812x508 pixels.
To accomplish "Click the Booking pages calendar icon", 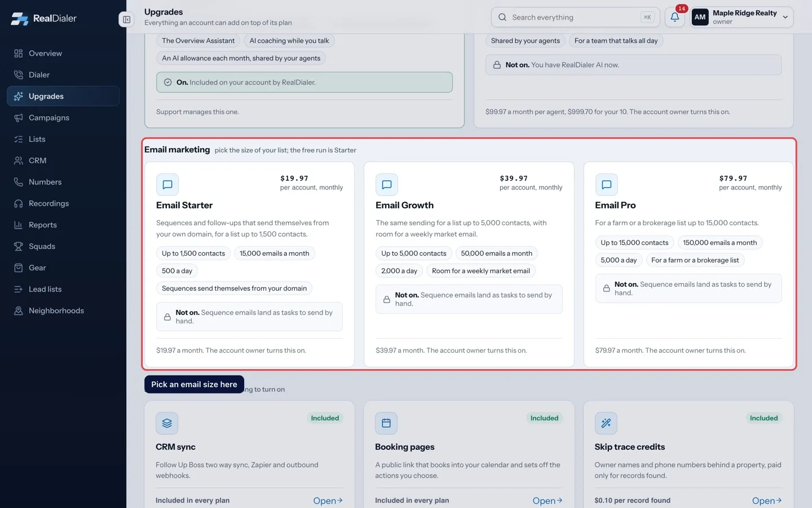I will click(386, 423).
